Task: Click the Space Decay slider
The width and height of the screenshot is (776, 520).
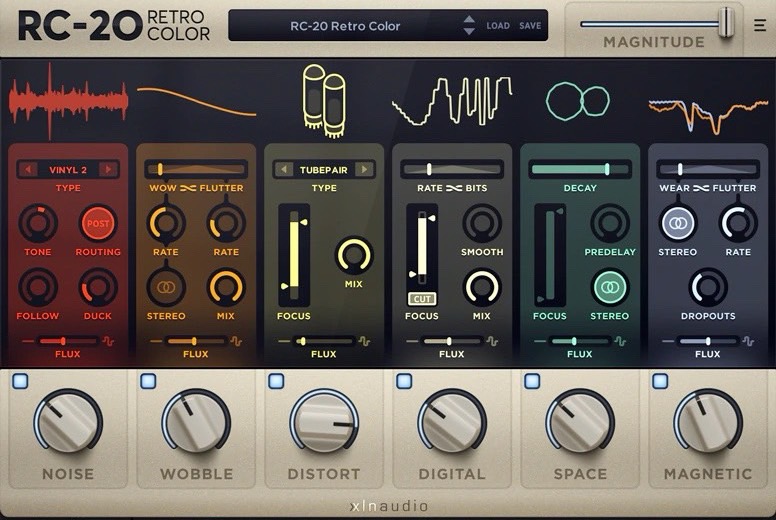Action: [580, 170]
